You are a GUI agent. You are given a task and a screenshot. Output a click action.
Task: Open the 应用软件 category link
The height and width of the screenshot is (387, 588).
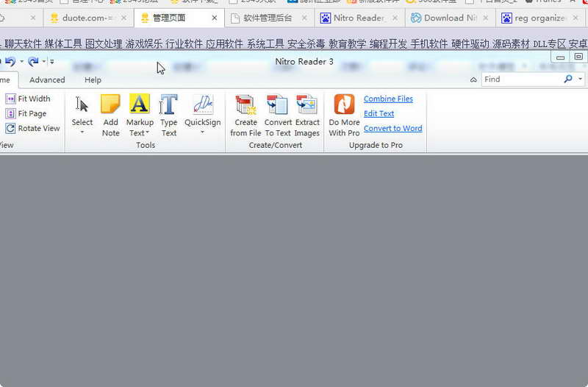pyautogui.click(x=225, y=44)
